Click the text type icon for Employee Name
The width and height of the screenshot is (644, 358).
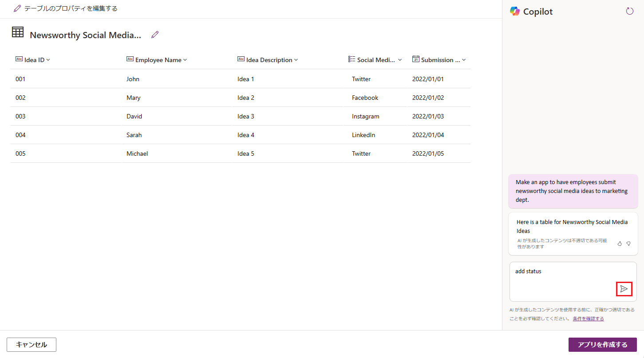[130, 59]
